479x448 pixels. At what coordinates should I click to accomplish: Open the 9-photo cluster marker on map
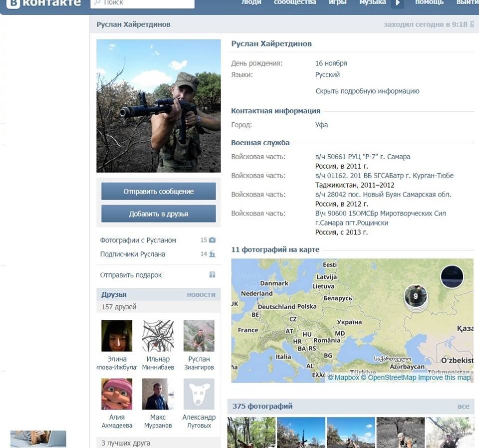(x=415, y=296)
